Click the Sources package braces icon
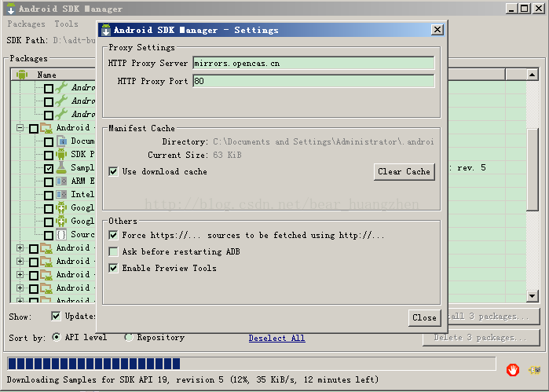The image size is (549, 392). tap(61, 234)
